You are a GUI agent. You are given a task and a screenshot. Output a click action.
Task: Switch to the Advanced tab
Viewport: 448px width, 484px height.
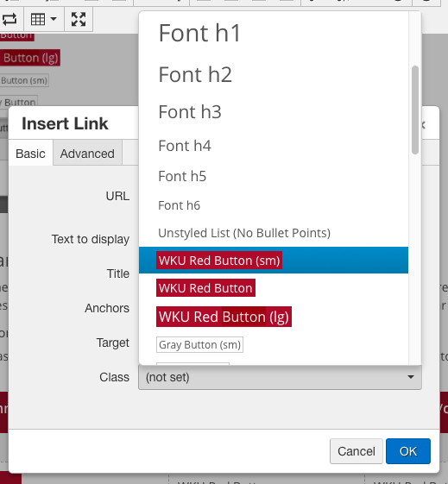click(87, 154)
